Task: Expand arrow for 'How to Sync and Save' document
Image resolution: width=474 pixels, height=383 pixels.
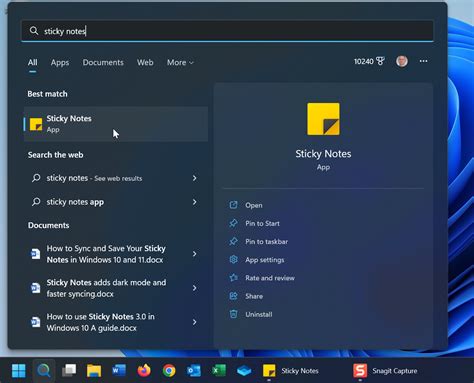Action: pos(194,254)
